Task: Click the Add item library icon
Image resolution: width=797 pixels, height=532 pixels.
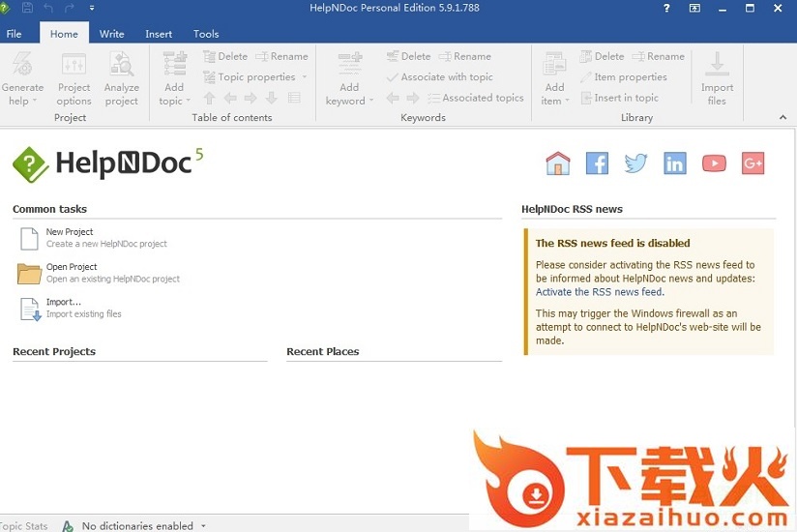Action: coord(554,65)
